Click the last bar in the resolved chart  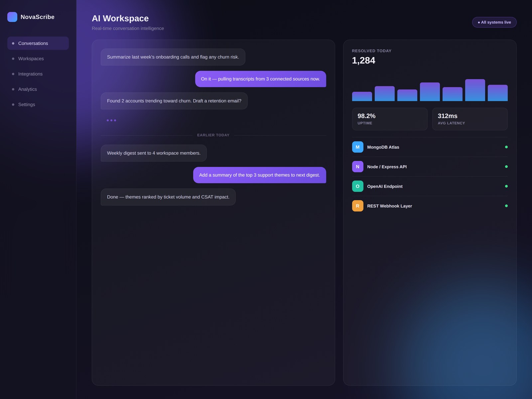click(498, 93)
